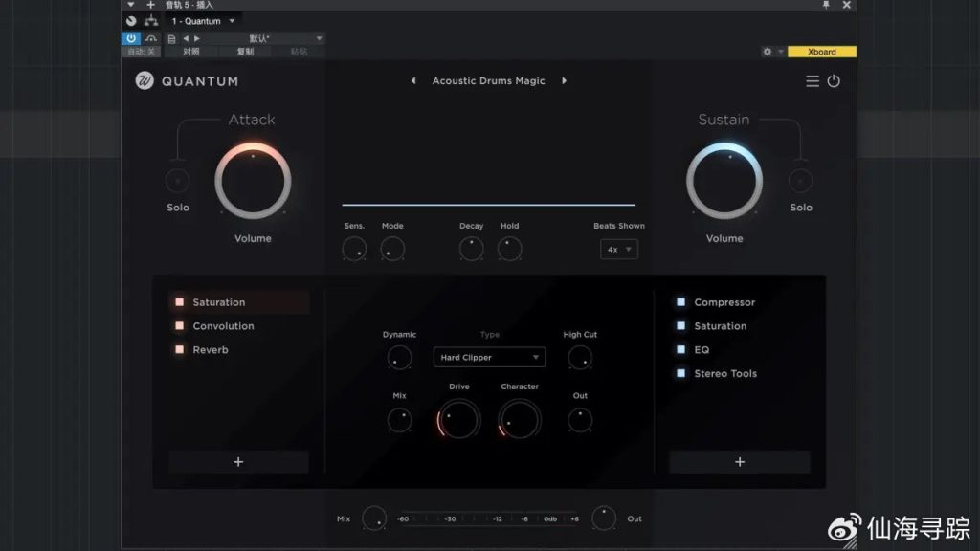Pin the plugin window
Screen dimensions: 980x551
(826, 5)
